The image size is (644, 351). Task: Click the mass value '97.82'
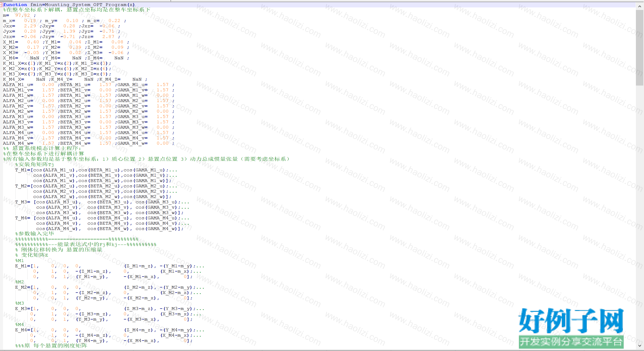point(22,15)
